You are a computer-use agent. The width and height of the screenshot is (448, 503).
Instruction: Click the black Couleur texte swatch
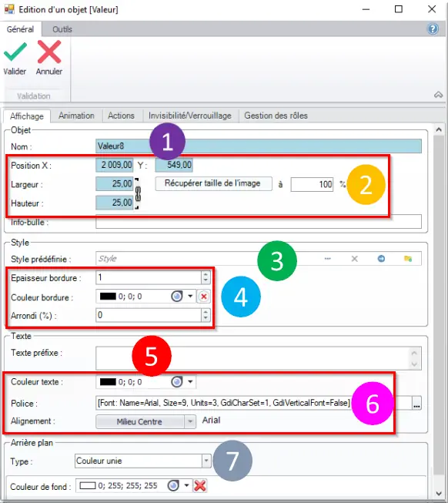pos(108,382)
